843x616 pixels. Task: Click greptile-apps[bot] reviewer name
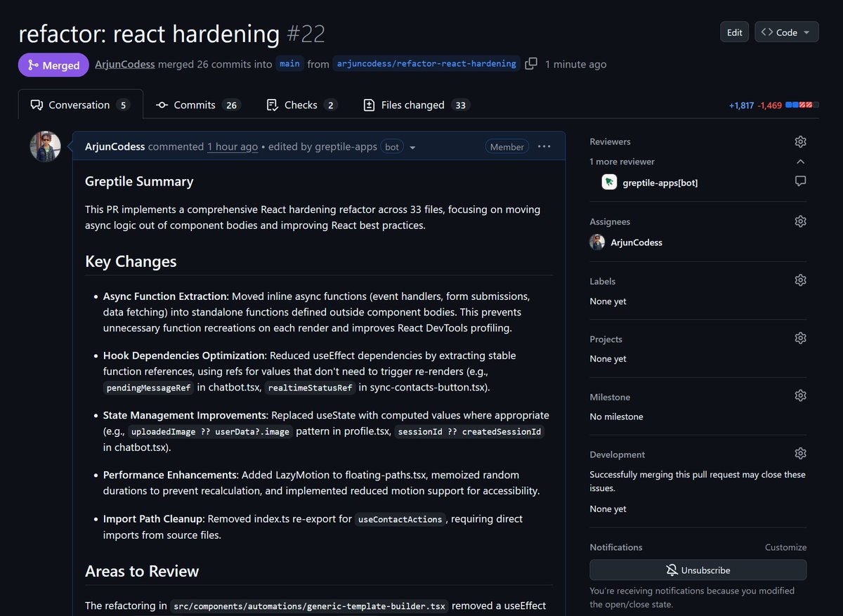point(660,183)
